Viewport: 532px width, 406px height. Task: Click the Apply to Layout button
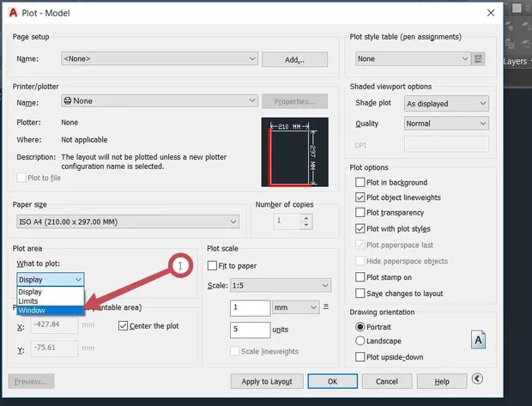(266, 381)
